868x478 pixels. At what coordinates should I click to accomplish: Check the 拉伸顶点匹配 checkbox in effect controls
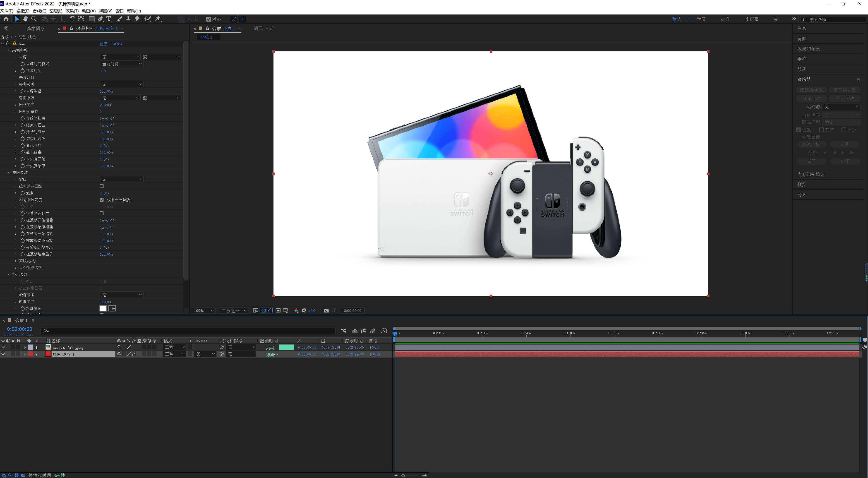pos(101,186)
